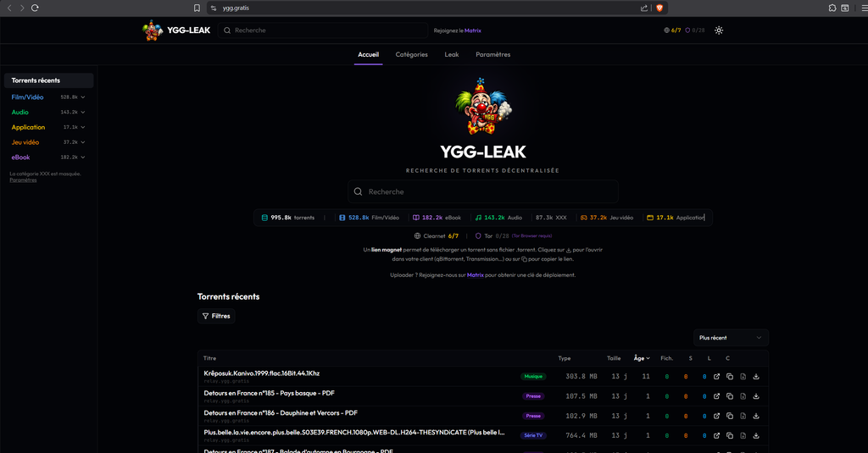The image size is (868, 453).
Task: Open external link for Detours n°186 Dauphine
Action: [x=716, y=416]
